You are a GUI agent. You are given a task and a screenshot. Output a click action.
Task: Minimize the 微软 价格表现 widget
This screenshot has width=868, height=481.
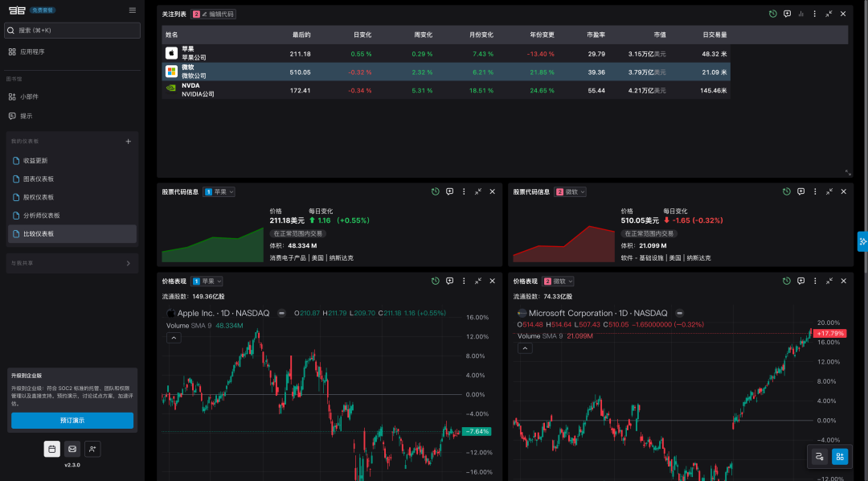coord(829,282)
